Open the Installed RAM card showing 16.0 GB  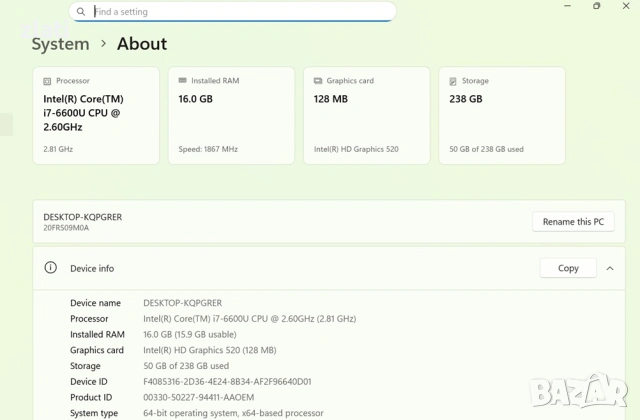point(231,116)
